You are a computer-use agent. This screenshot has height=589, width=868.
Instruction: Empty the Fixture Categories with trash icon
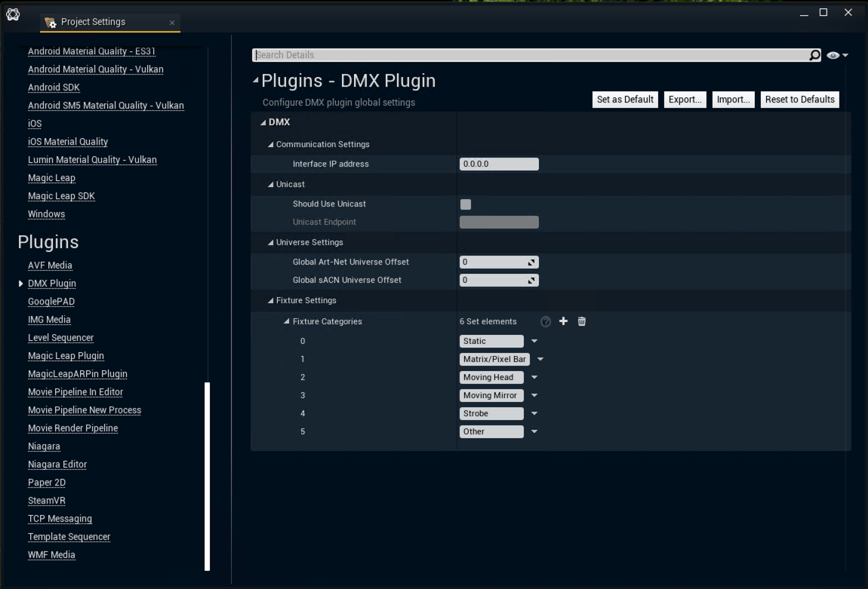582,321
